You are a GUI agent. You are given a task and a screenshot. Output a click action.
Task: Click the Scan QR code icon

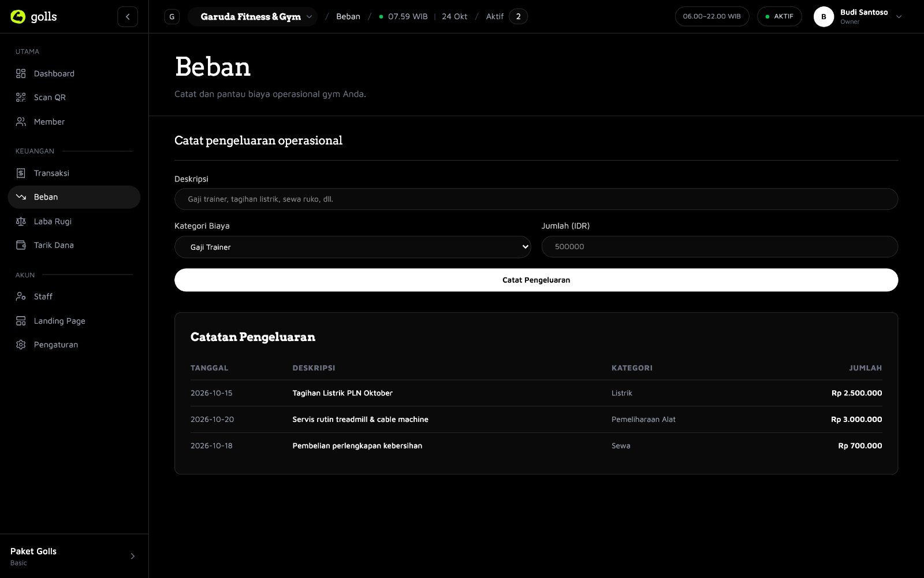pos(21,97)
